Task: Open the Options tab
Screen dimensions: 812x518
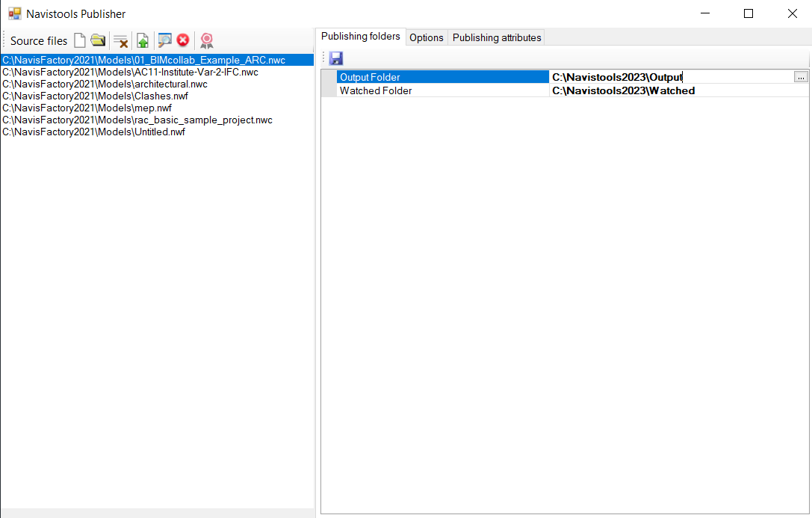Action: click(427, 37)
